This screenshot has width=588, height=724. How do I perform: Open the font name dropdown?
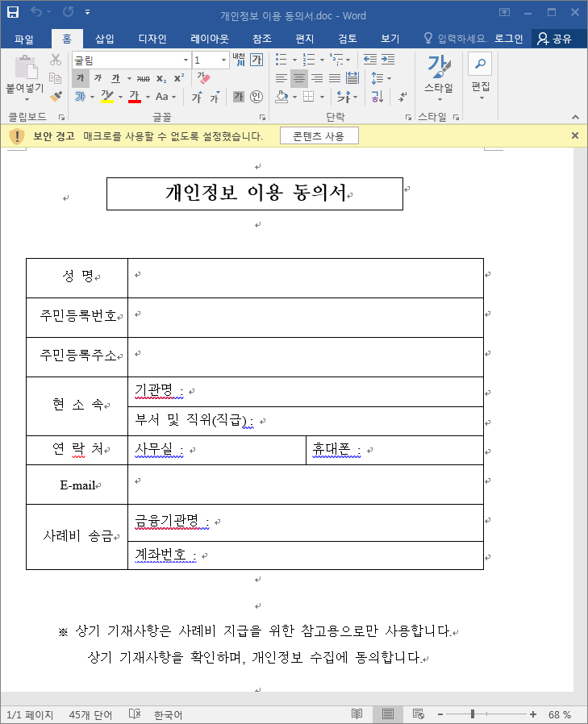186,60
